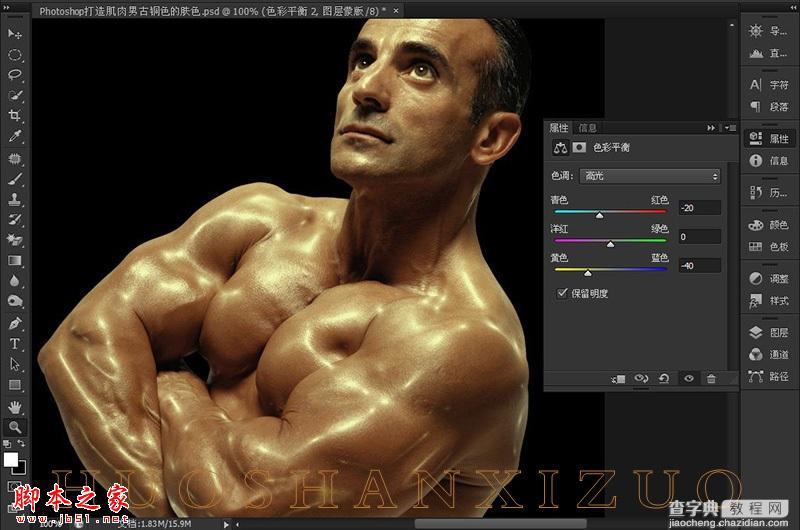
Task: Swap foreground and background colors
Action: [21, 443]
